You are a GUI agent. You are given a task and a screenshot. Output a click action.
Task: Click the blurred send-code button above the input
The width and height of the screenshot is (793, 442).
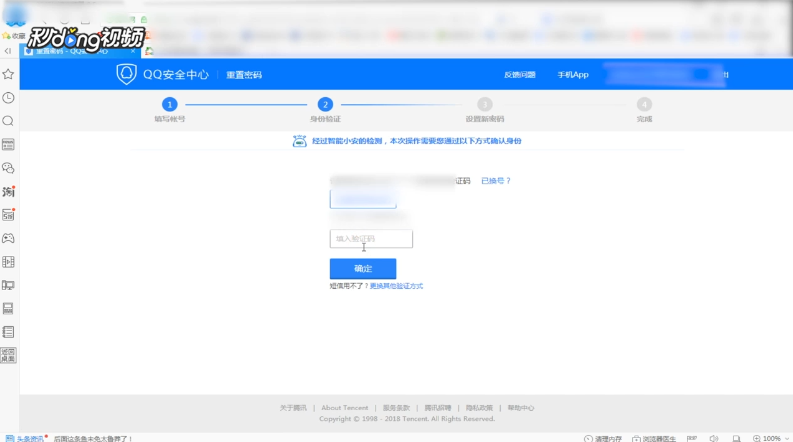click(x=363, y=199)
